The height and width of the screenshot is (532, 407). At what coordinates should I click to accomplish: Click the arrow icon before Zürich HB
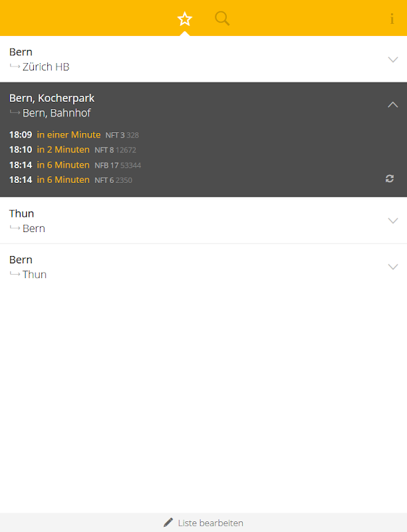coord(15,66)
